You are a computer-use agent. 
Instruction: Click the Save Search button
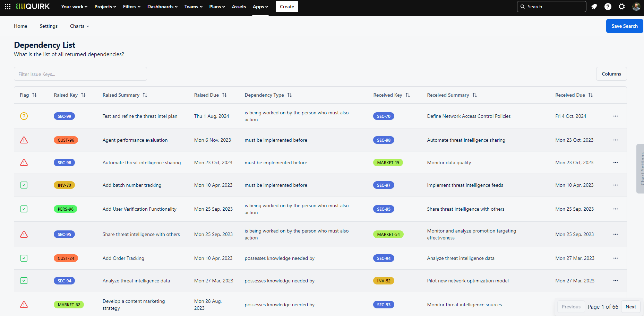pyautogui.click(x=625, y=26)
